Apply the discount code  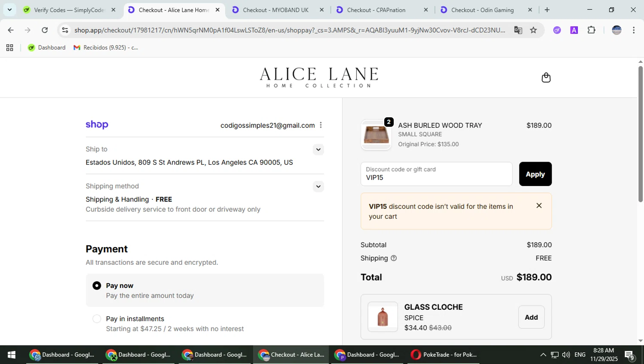click(535, 174)
